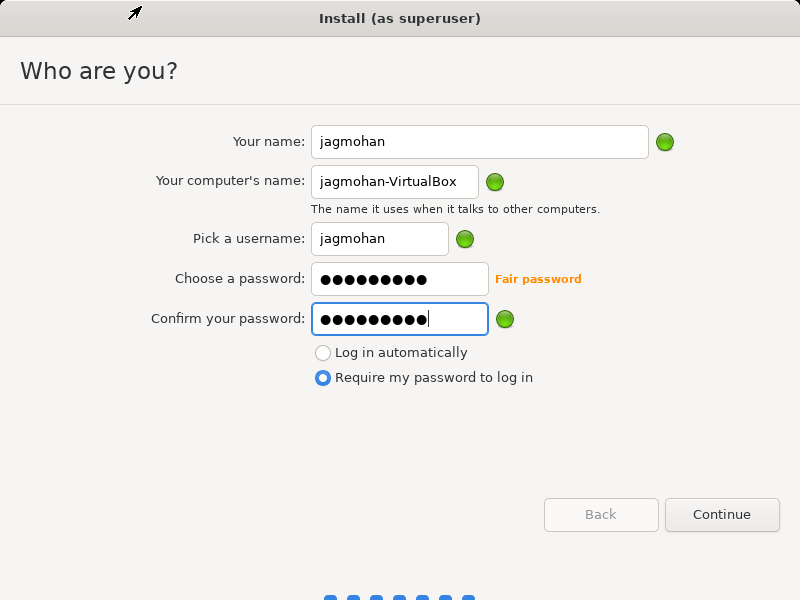Click the Pick a username field
The image size is (800, 600).
tap(380, 239)
